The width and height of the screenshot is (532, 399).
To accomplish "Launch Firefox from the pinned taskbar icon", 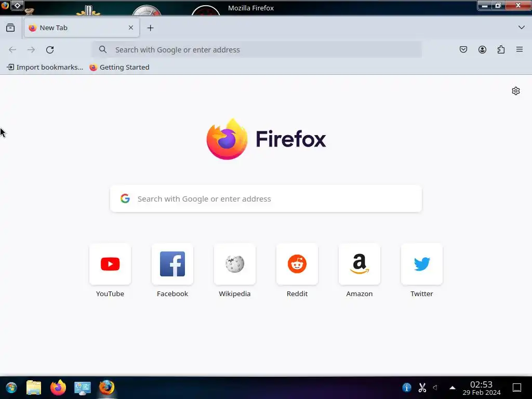I will click(58, 388).
